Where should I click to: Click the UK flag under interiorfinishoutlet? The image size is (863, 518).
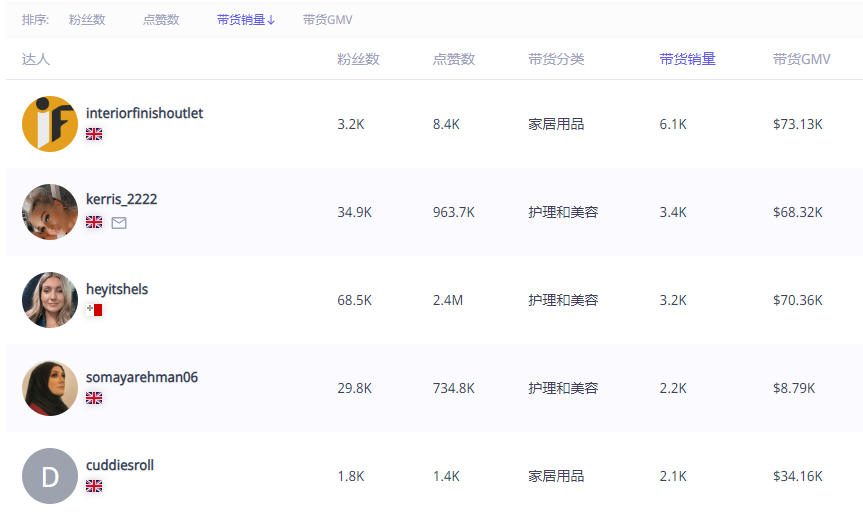pos(94,134)
